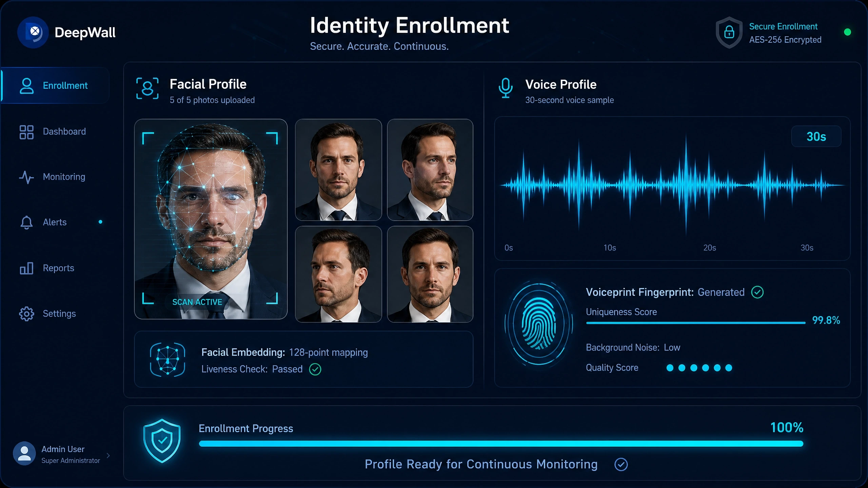
Task: Click the Facial Embedding mesh icon
Action: [x=167, y=360]
